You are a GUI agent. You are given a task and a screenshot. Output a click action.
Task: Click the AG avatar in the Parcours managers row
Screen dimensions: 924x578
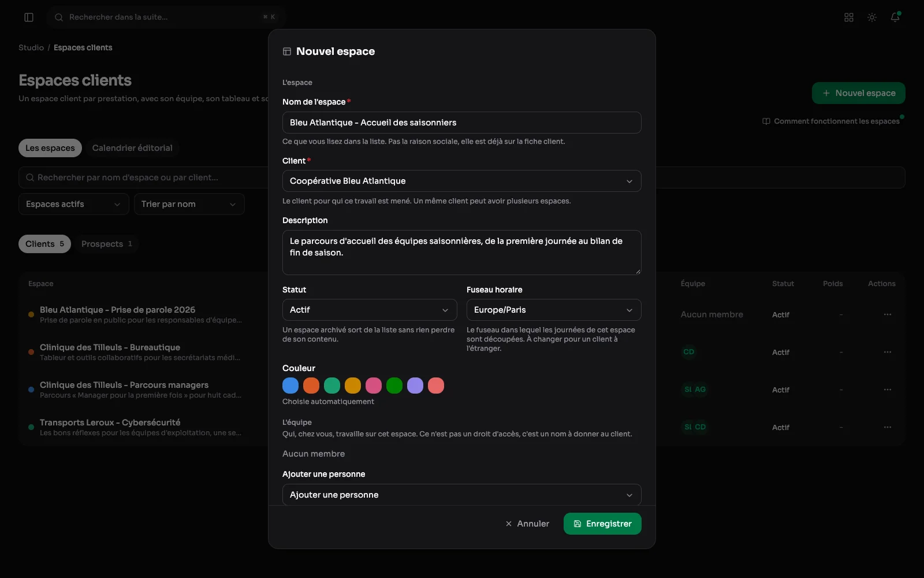pos(701,390)
